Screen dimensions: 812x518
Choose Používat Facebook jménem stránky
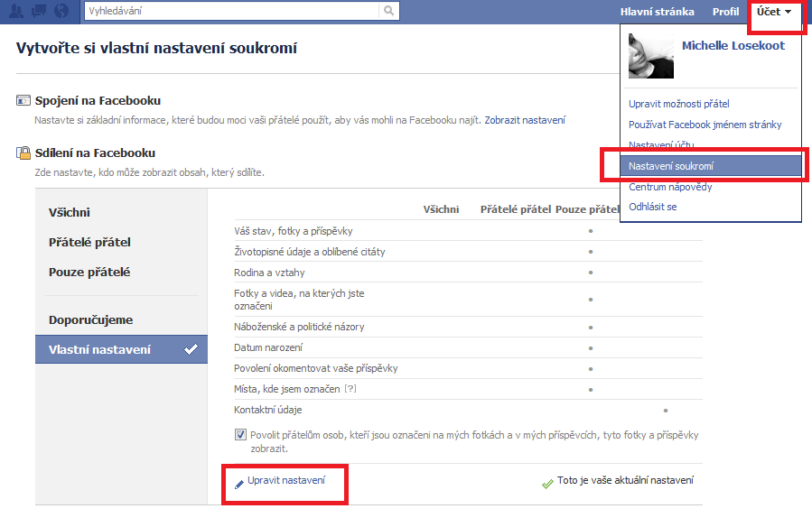[x=705, y=125]
